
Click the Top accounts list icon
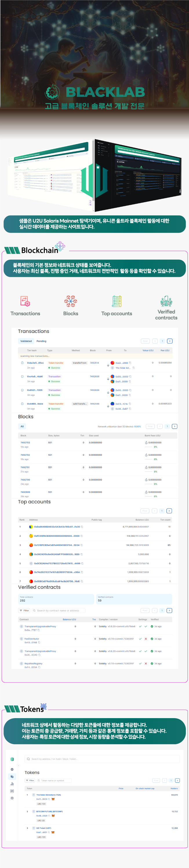coord(117,301)
